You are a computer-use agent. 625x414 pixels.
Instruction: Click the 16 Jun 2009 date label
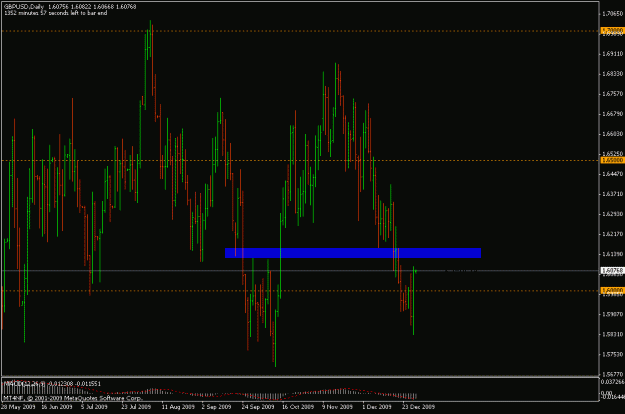(57, 407)
